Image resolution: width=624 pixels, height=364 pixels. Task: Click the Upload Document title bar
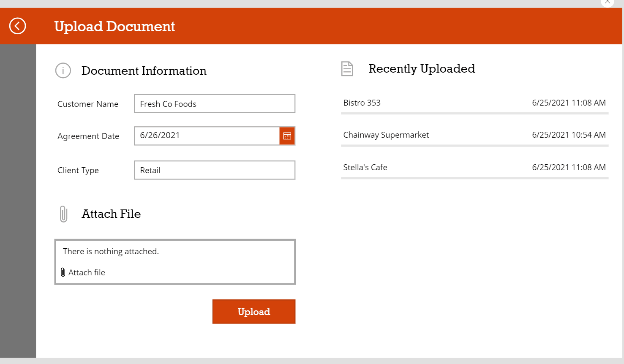(x=114, y=26)
